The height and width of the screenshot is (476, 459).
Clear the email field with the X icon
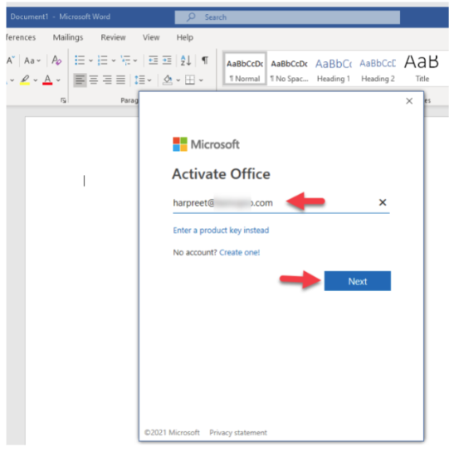point(383,202)
